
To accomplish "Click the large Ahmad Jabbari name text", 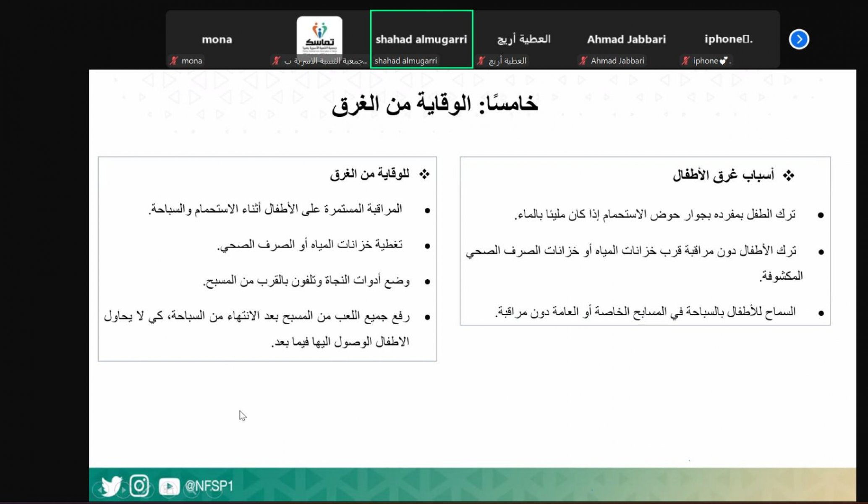I will tap(626, 39).
